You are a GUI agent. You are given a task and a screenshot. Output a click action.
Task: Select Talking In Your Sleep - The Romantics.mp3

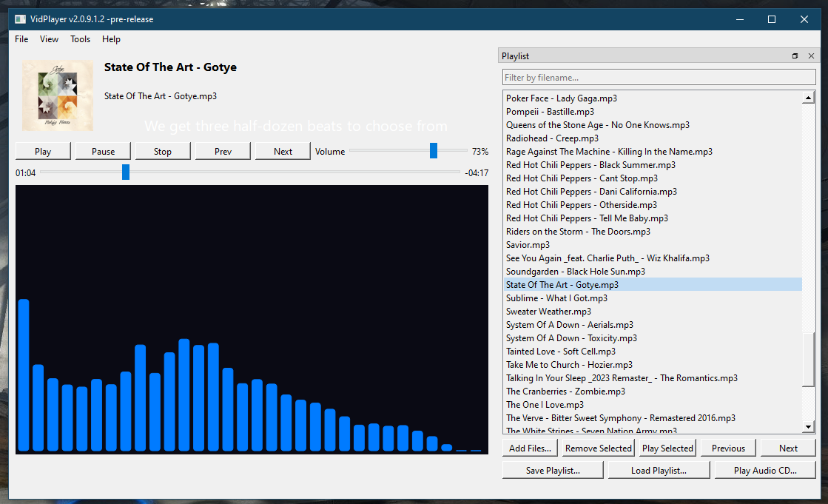click(x=653, y=378)
